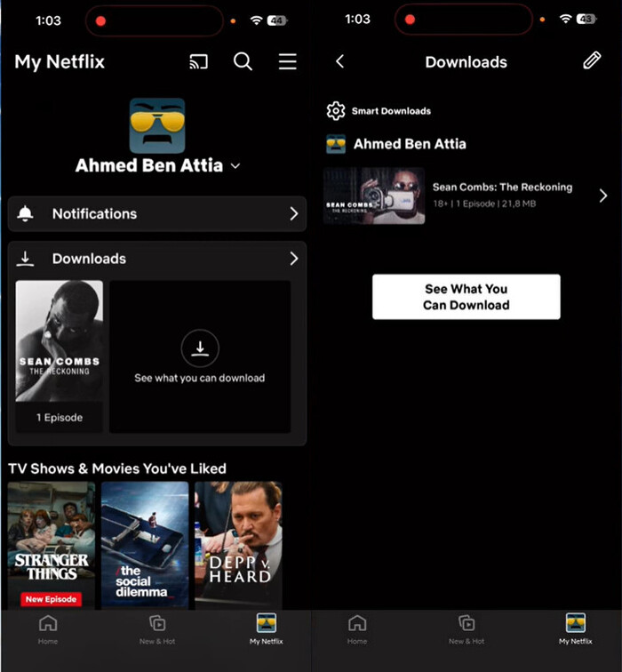Tap 'See what you can download' text
The image size is (622, 672).
point(200,378)
